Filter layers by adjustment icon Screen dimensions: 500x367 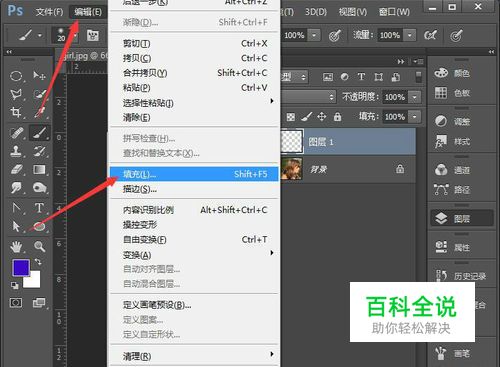345,77
